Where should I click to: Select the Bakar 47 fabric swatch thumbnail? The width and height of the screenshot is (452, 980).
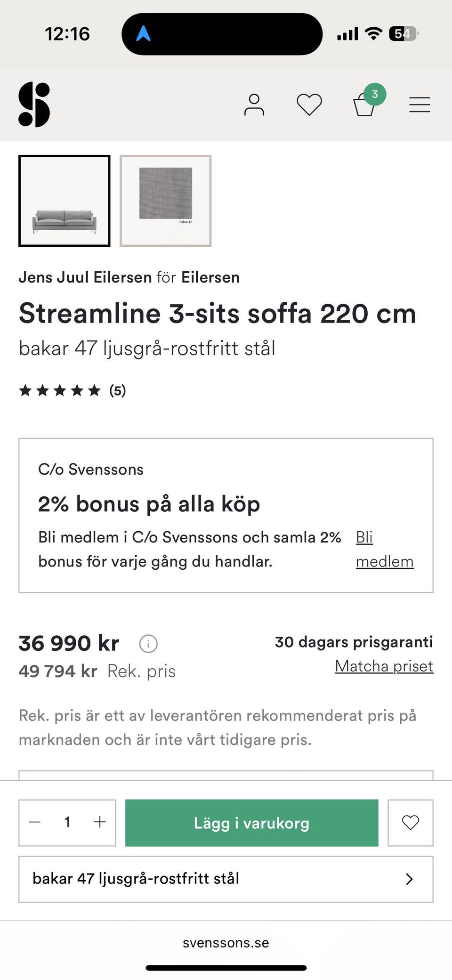coord(165,201)
